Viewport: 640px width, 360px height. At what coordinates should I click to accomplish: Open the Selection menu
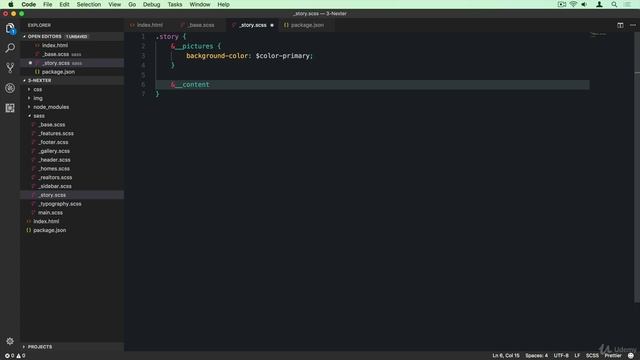[x=89, y=4]
